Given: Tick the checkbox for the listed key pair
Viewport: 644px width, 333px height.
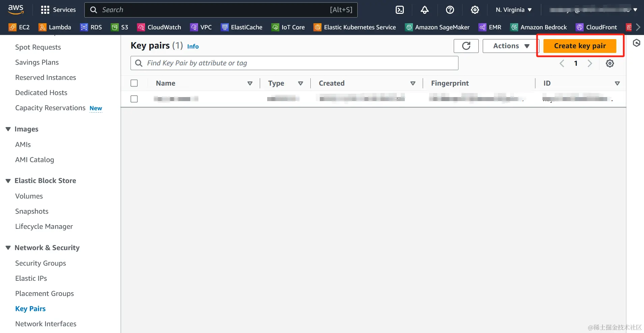Looking at the screenshot, I should 134,99.
